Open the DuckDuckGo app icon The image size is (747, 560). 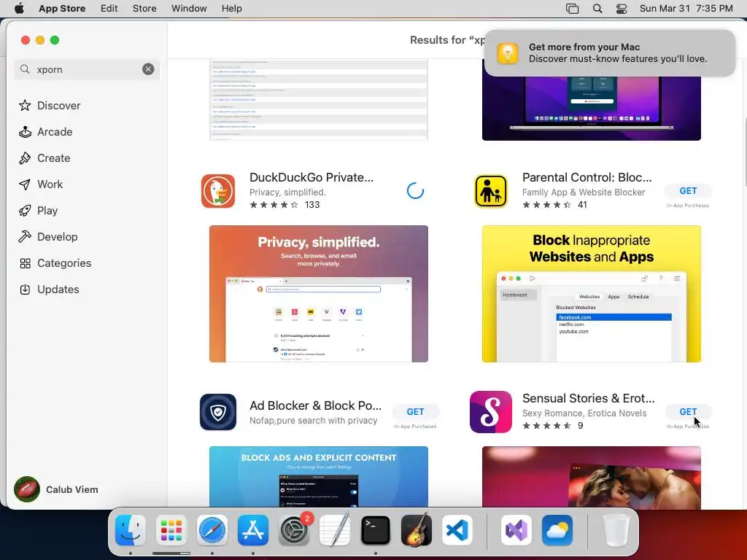[217, 191]
